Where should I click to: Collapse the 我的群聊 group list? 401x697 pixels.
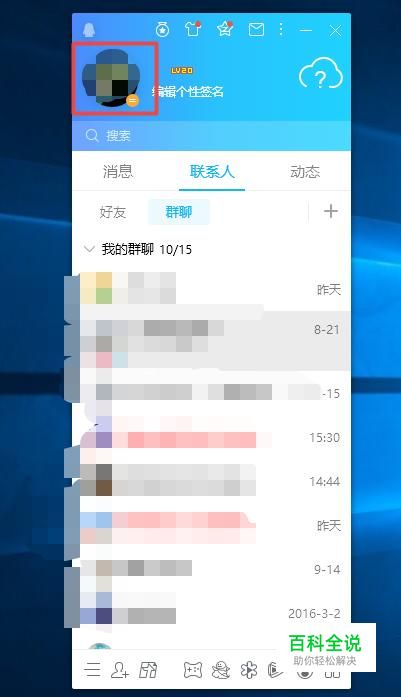click(89, 249)
